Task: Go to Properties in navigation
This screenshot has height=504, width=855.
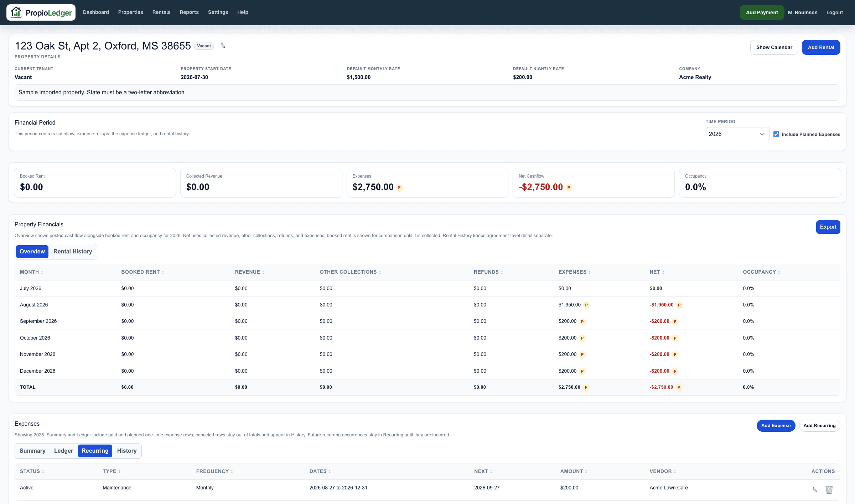Action: click(131, 12)
